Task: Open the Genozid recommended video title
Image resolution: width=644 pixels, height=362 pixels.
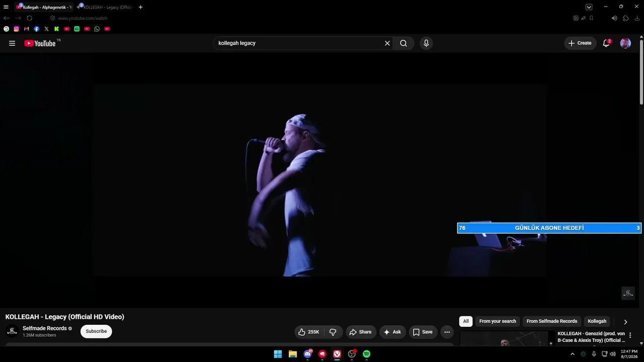Action: point(591,337)
